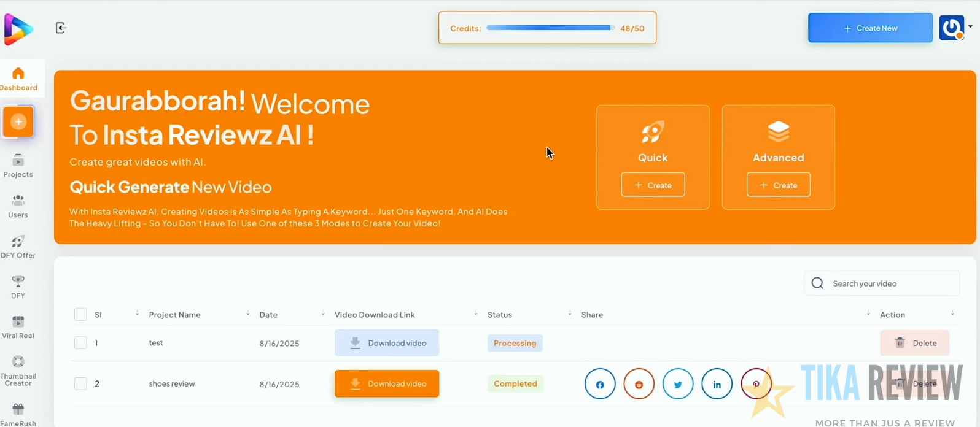Image resolution: width=980 pixels, height=427 pixels.
Task: Click the orange plus sidebar button
Action: [x=18, y=121]
